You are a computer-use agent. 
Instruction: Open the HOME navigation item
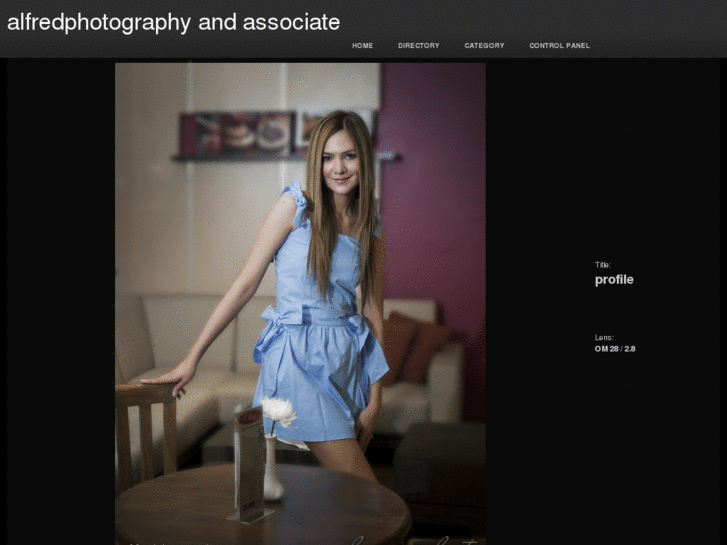pyautogui.click(x=362, y=46)
